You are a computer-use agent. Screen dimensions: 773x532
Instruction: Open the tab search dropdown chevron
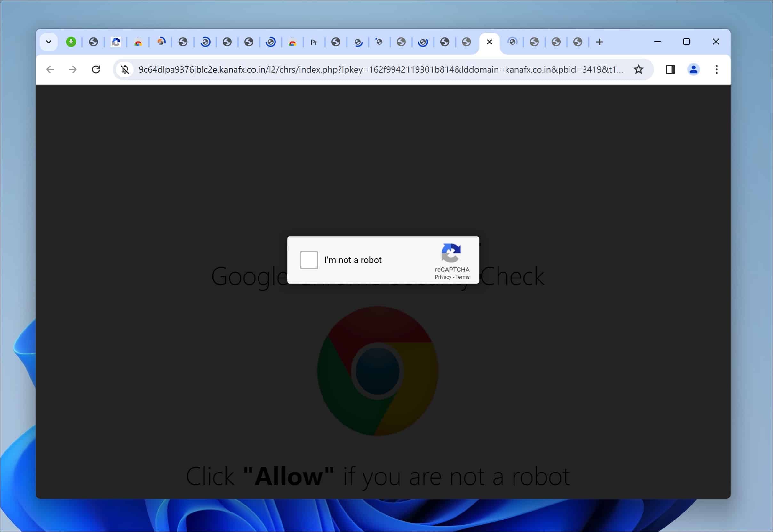pos(49,42)
